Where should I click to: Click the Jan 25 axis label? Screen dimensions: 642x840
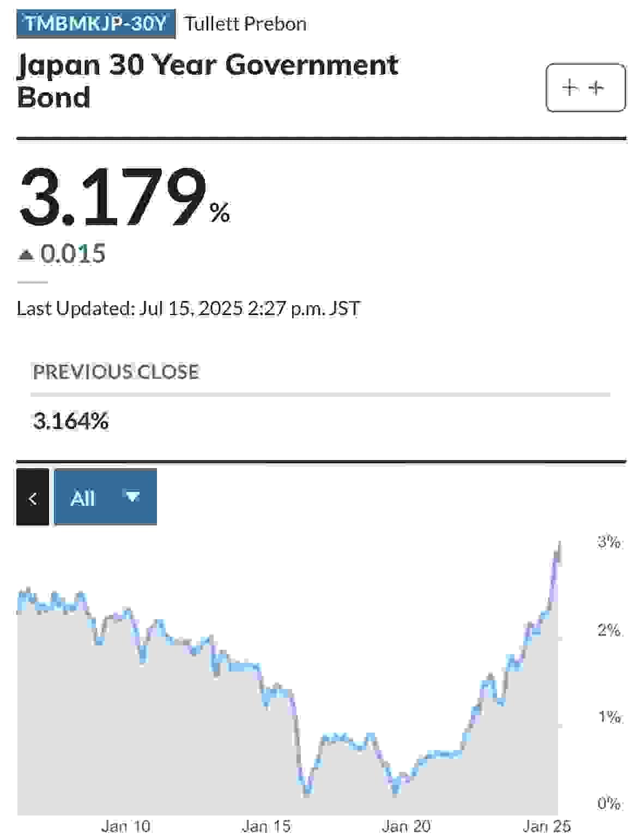[x=547, y=826]
